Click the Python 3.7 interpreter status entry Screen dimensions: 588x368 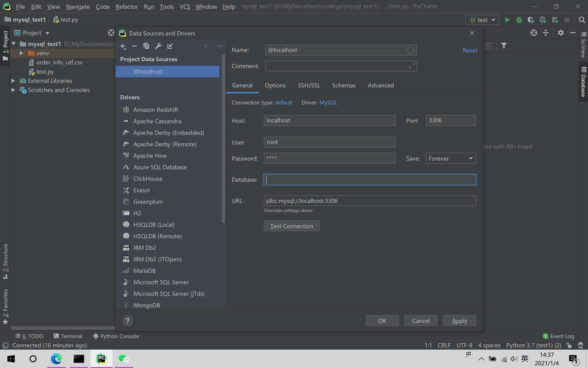(534, 345)
